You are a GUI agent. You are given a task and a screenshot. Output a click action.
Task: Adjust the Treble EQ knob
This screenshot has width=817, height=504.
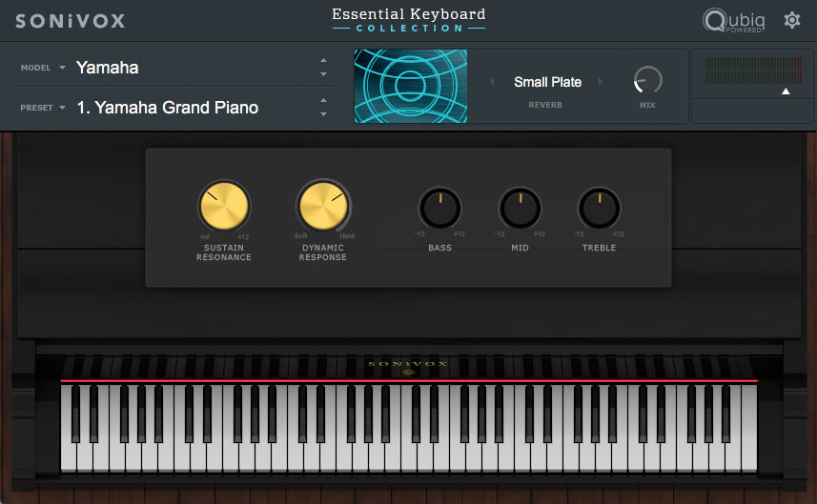600,208
